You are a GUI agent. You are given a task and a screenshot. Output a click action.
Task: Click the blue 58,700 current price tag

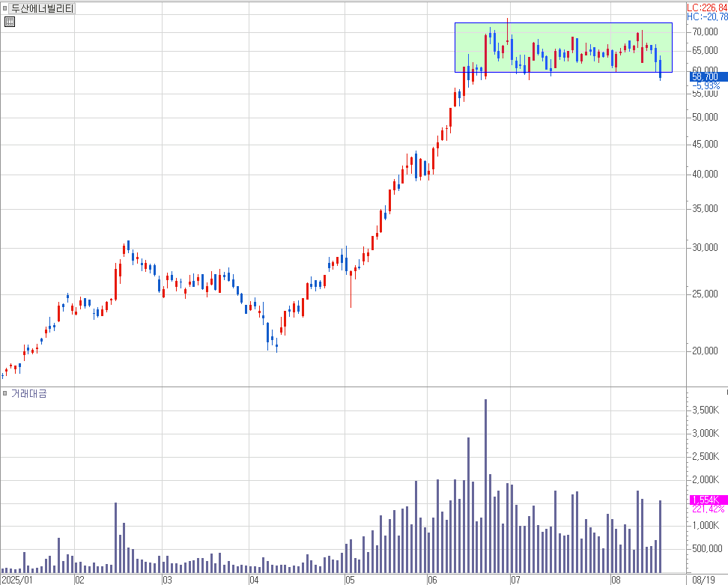(x=705, y=76)
